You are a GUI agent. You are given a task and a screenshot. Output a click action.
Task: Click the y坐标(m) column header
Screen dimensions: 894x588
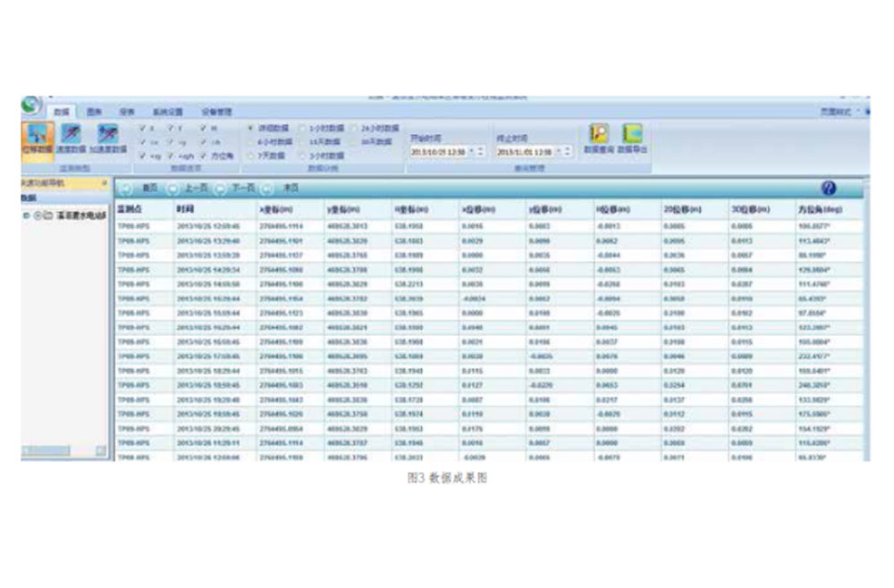pos(358,209)
